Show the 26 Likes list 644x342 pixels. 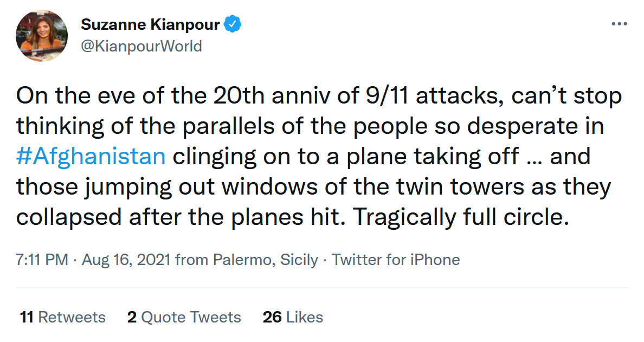(x=293, y=317)
